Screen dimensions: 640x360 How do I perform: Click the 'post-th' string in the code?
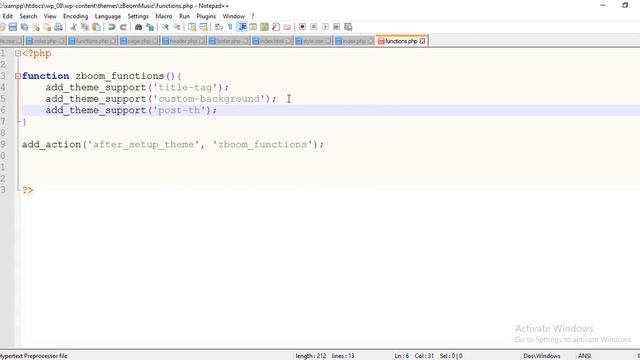(179, 110)
